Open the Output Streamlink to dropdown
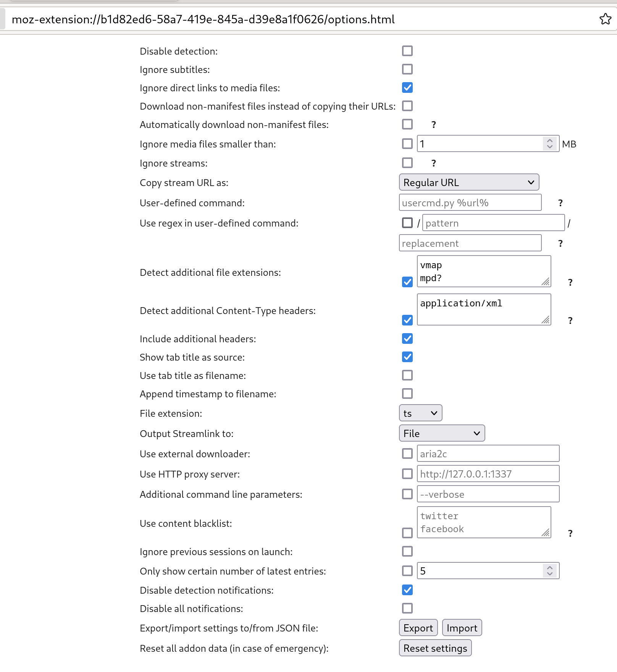Viewport: 617px width, 672px height. 442,434
